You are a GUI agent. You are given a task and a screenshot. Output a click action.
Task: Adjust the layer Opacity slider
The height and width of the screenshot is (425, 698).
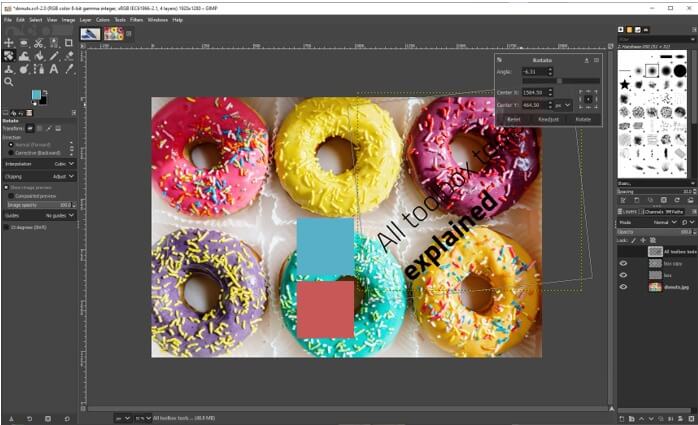coord(655,232)
